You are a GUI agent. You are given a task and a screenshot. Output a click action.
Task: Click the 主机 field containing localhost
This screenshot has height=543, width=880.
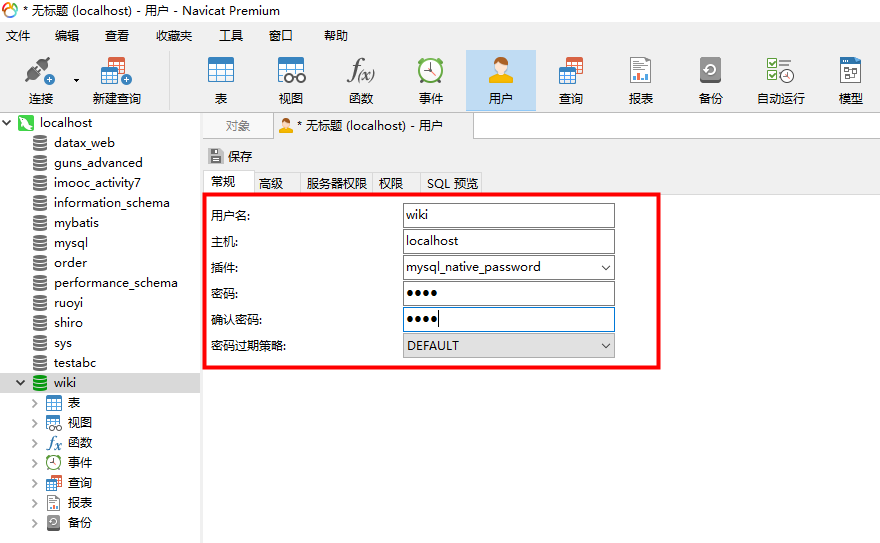[x=508, y=241]
